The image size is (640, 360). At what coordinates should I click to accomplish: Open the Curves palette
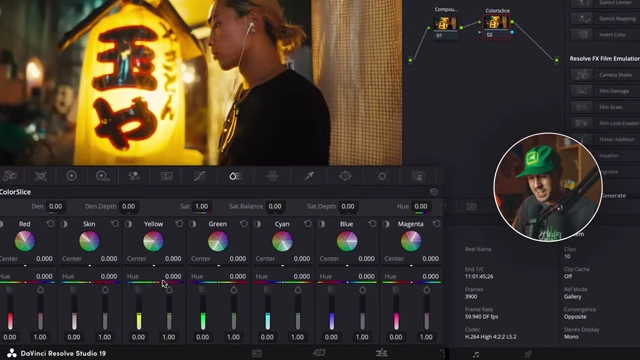(x=199, y=176)
